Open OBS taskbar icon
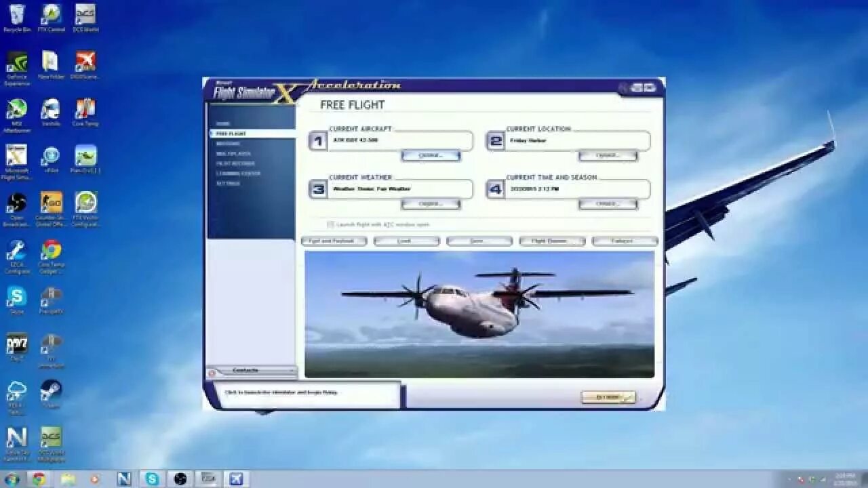The width and height of the screenshot is (868, 488). coord(180,479)
